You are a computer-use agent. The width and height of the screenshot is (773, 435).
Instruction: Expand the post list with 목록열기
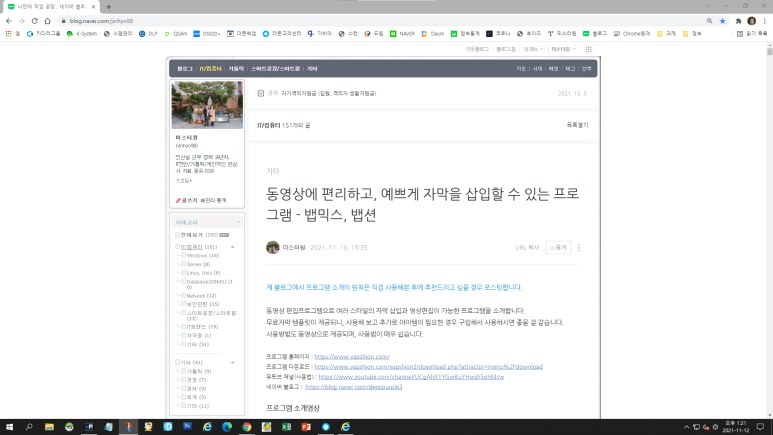pyautogui.click(x=577, y=125)
